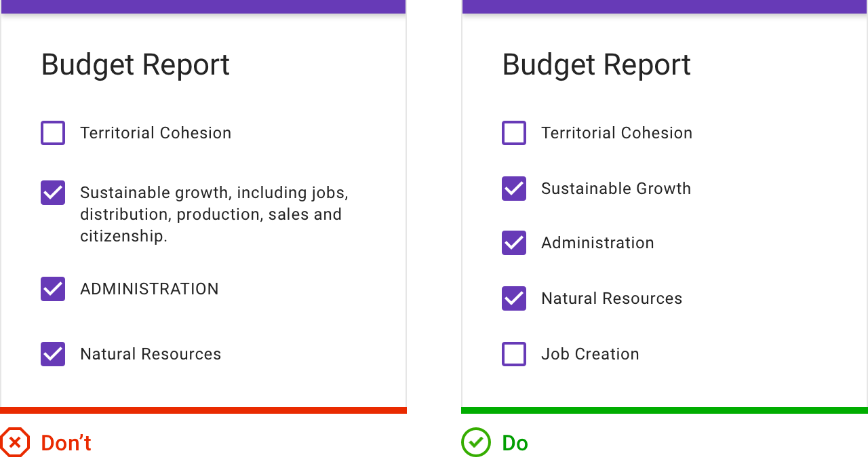Uncheck Natural Resources checkbox in left panel
The width and height of the screenshot is (868, 468).
(53, 354)
